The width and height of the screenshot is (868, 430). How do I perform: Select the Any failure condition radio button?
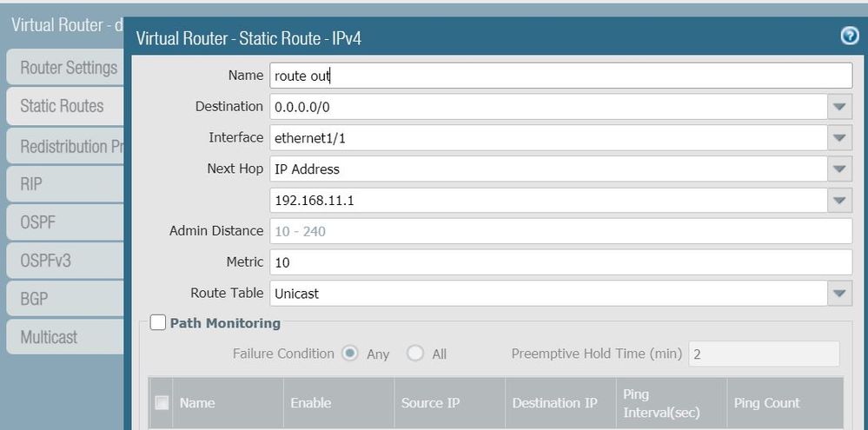[351, 354]
